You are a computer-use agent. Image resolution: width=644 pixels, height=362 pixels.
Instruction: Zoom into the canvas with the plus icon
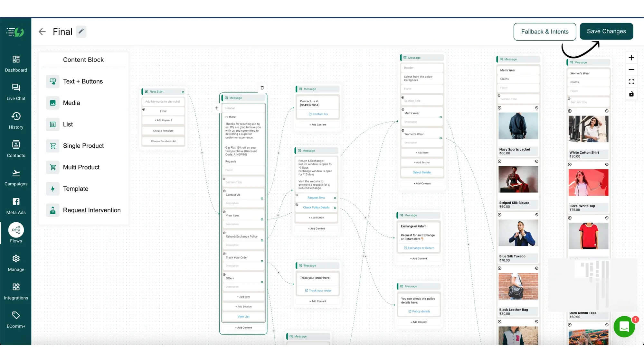[631, 58]
